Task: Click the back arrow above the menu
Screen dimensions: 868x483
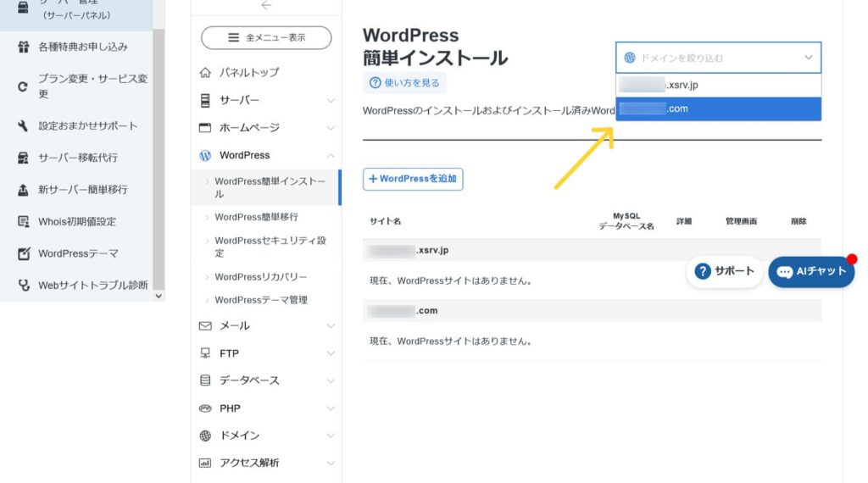Action: (266, 5)
